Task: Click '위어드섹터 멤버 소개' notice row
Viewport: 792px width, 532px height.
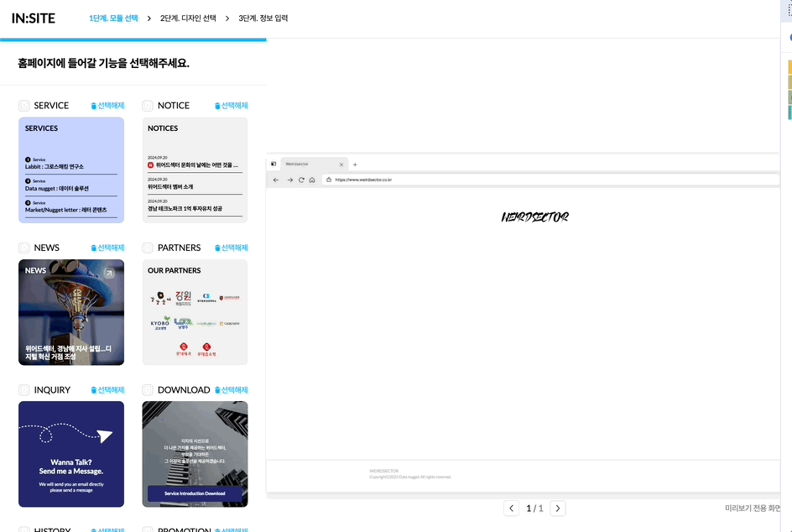Action: tap(195, 184)
